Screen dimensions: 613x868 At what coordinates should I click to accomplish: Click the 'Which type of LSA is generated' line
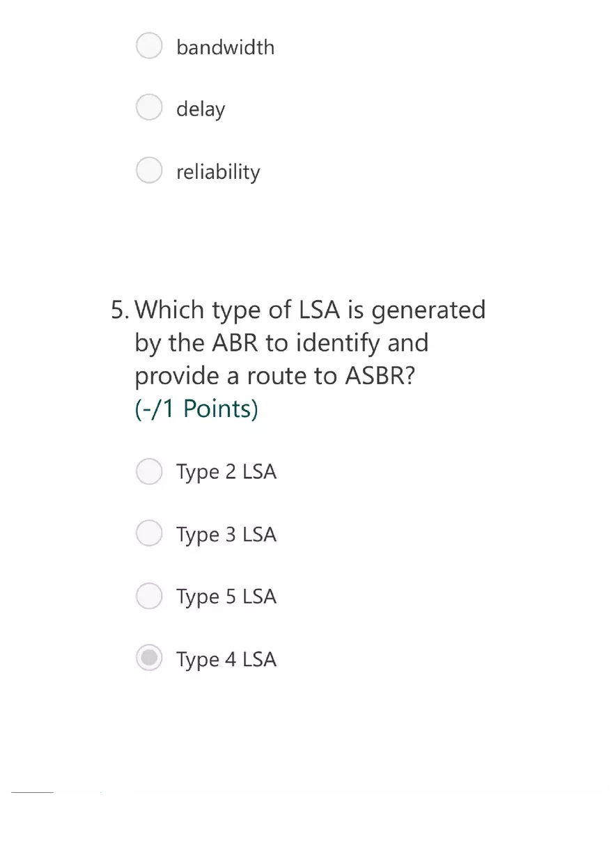(x=310, y=310)
